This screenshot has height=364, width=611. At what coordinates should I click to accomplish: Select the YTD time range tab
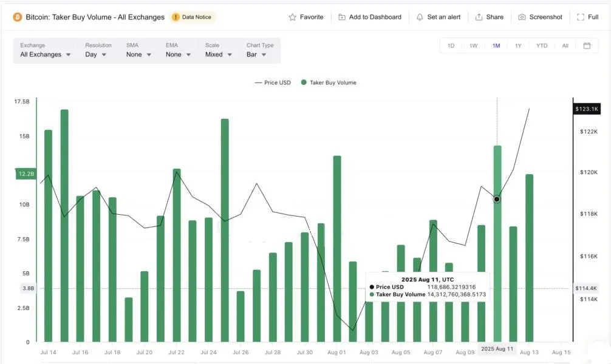(542, 45)
